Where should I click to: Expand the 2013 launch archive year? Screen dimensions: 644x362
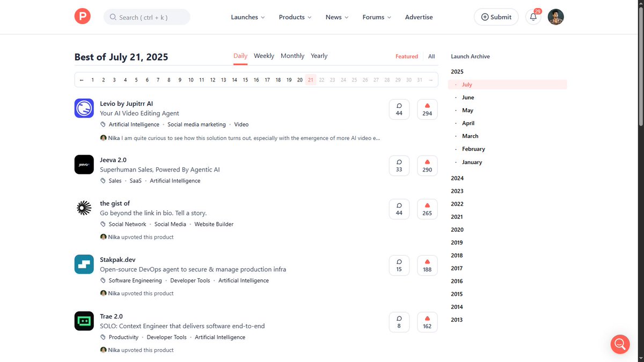[457, 320]
